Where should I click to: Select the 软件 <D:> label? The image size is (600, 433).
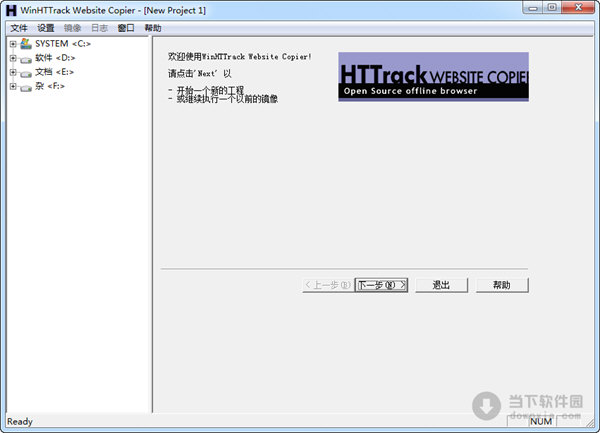click(x=55, y=58)
